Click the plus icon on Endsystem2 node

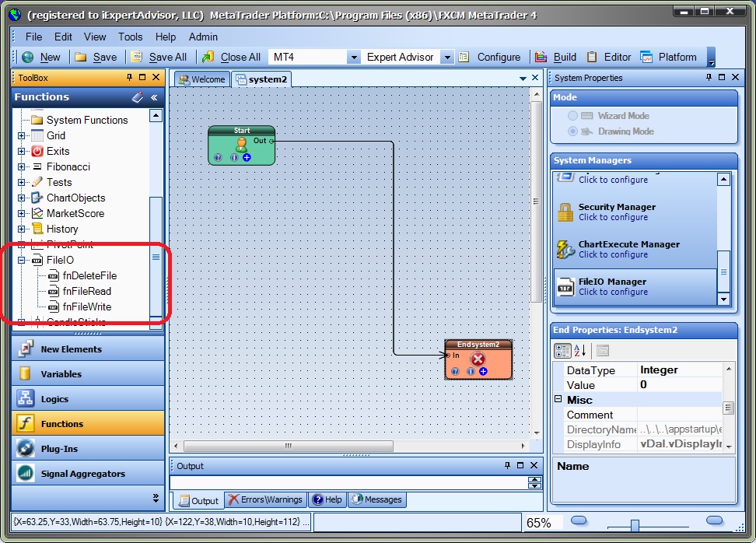[483, 371]
